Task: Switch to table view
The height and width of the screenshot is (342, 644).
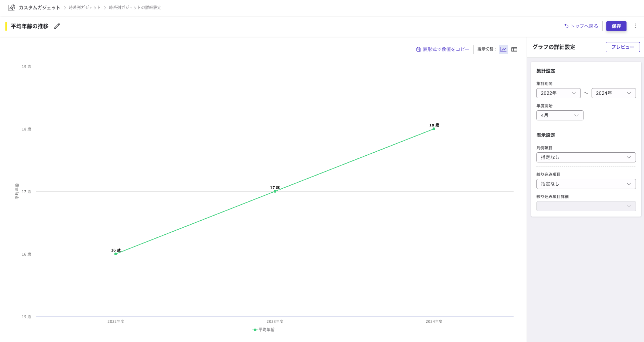Action: point(514,49)
